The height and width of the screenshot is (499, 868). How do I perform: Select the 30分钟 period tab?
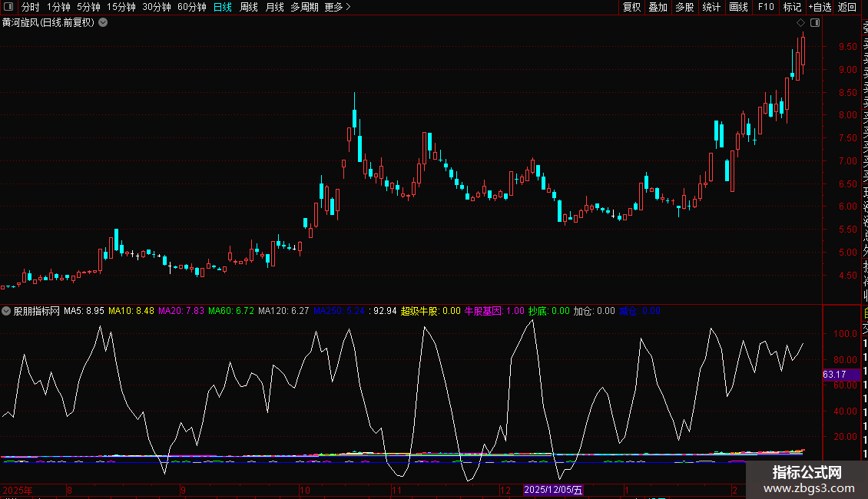157,7
